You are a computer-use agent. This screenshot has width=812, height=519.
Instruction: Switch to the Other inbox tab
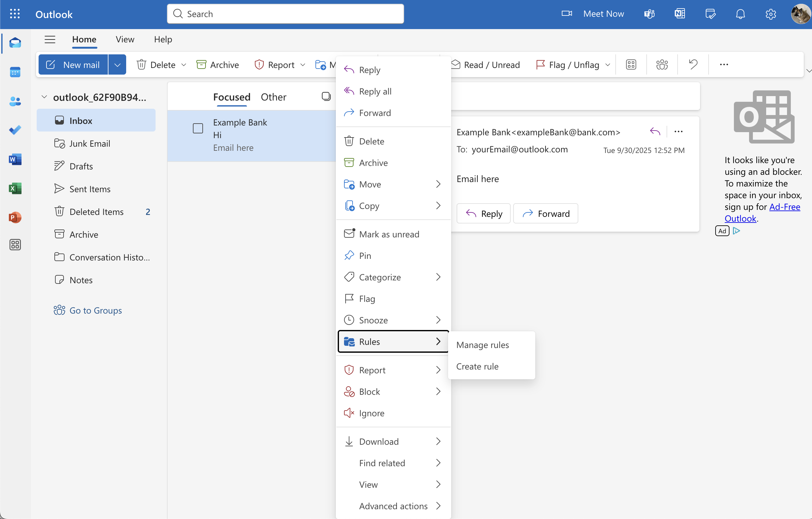(x=273, y=97)
